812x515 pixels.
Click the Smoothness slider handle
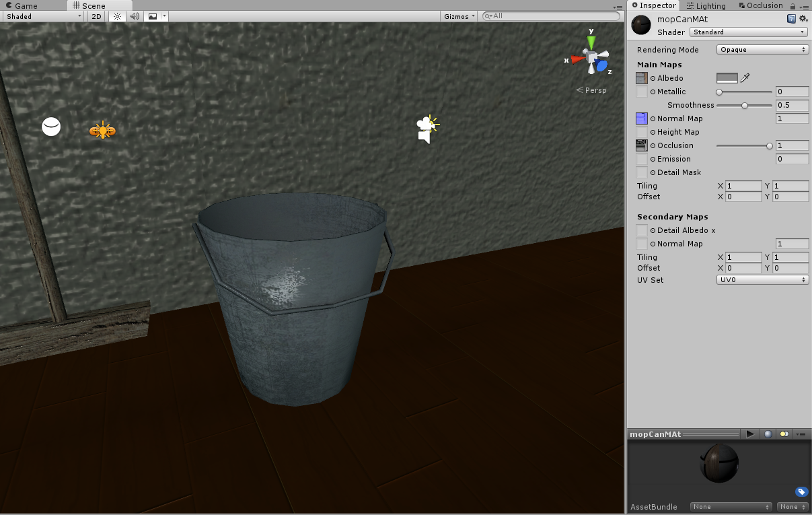point(745,105)
